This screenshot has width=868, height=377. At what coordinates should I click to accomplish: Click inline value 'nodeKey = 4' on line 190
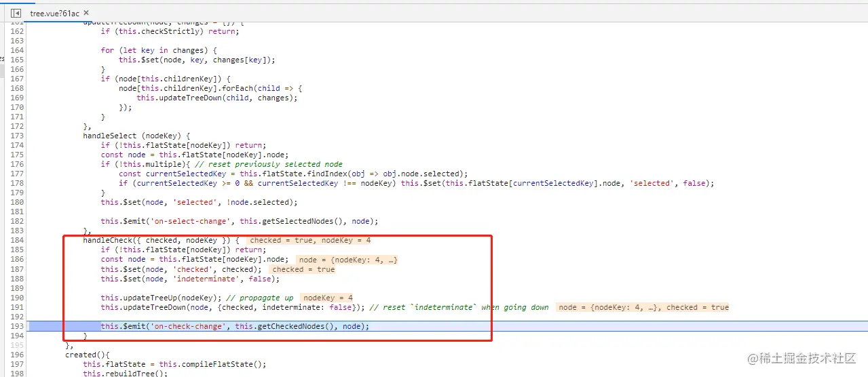[328, 298]
